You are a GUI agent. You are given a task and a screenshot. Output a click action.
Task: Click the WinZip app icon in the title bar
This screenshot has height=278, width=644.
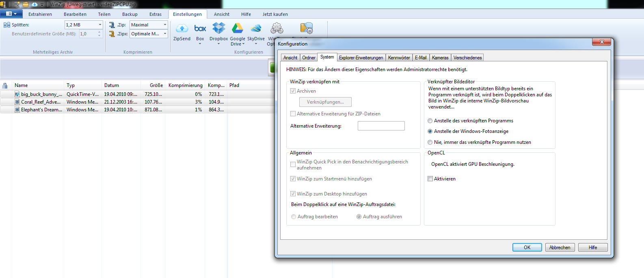[3, 4]
